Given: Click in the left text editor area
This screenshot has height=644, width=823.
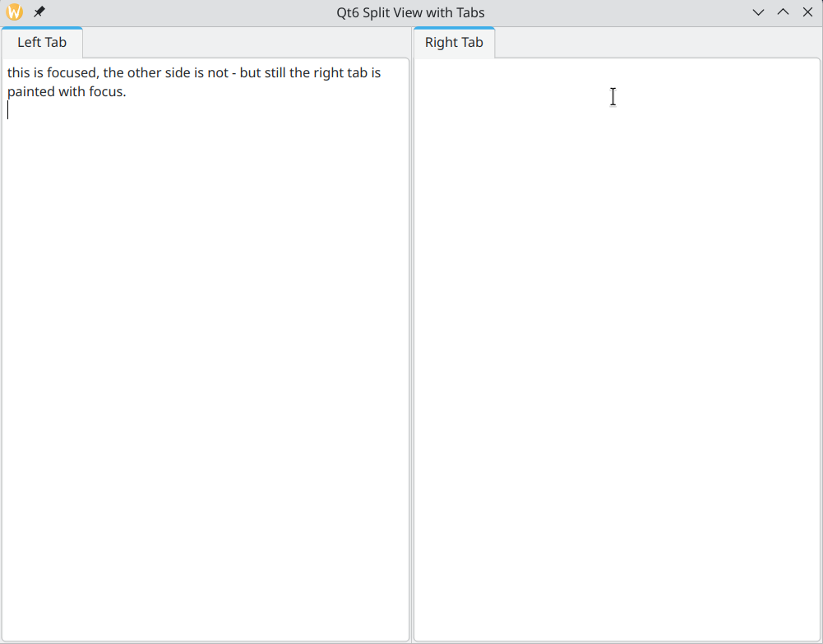Looking at the screenshot, I should 206,350.
